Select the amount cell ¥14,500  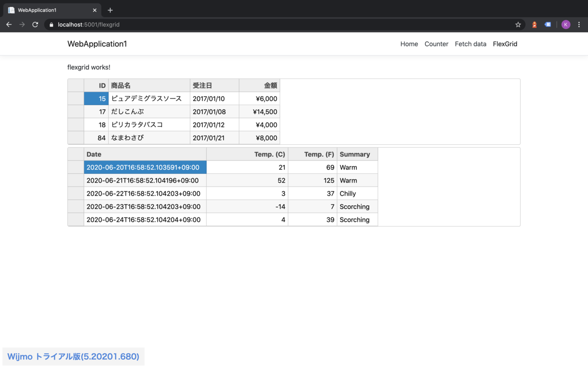[x=259, y=112]
